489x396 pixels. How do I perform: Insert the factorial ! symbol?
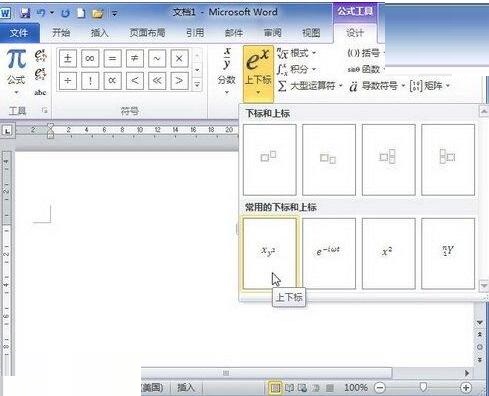pyautogui.click(x=90, y=81)
